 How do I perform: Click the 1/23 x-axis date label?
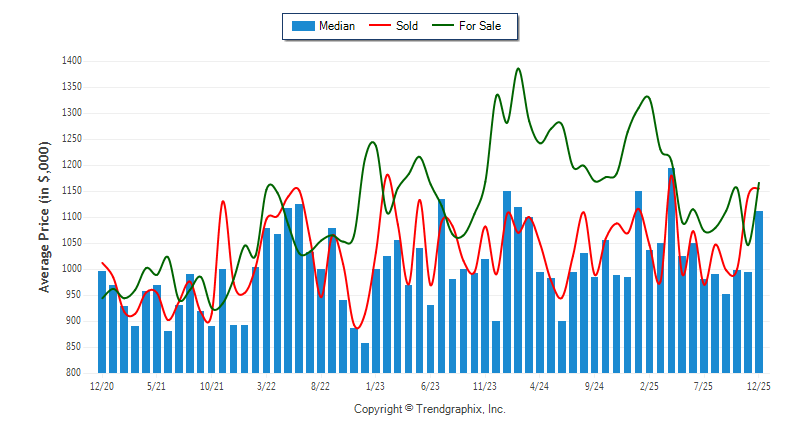pyautogui.click(x=376, y=385)
